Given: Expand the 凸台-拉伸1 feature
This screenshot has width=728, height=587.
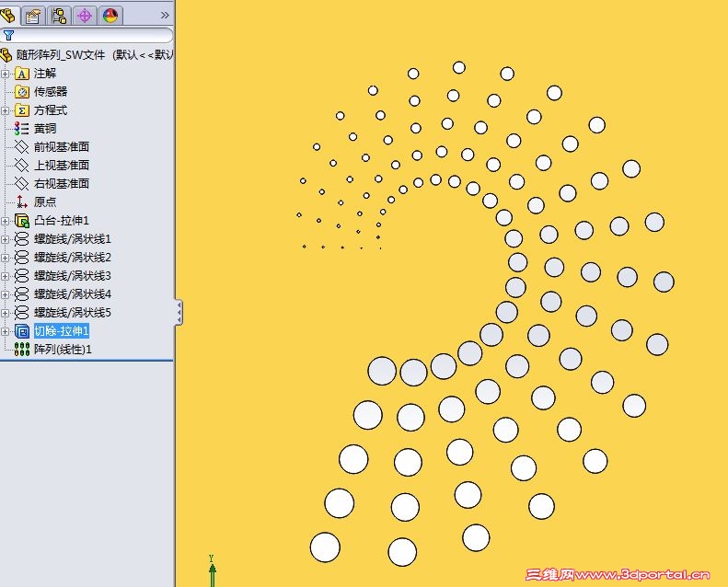Looking at the screenshot, I should [6, 221].
